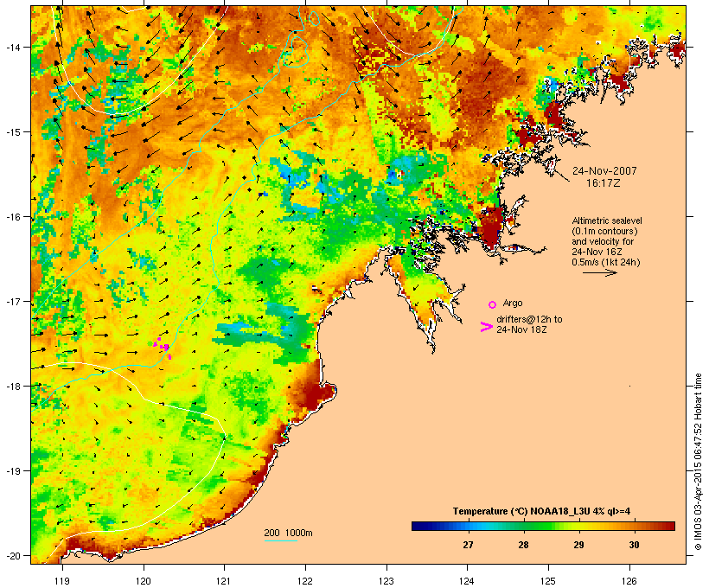Click the 'Argo' legend label
This screenshot has height=588, width=709.
(x=513, y=303)
